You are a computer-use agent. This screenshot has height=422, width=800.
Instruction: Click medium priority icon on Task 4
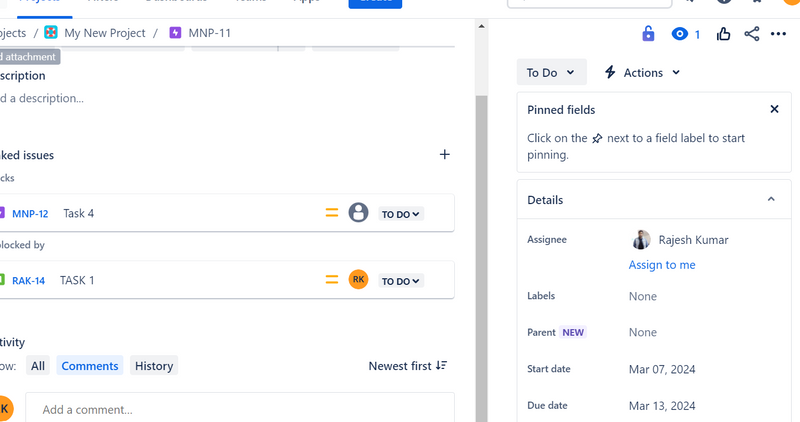(x=332, y=213)
